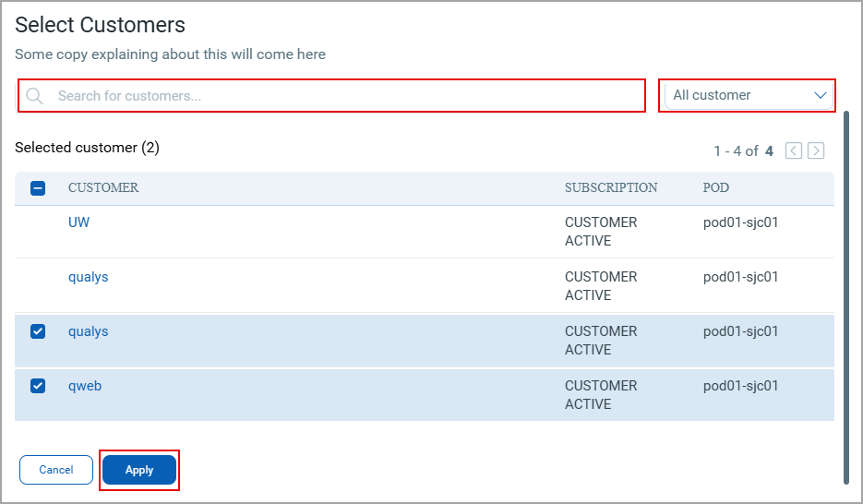Image resolution: width=863 pixels, height=504 pixels.
Task: Open the qweb customer link
Action: 85,386
